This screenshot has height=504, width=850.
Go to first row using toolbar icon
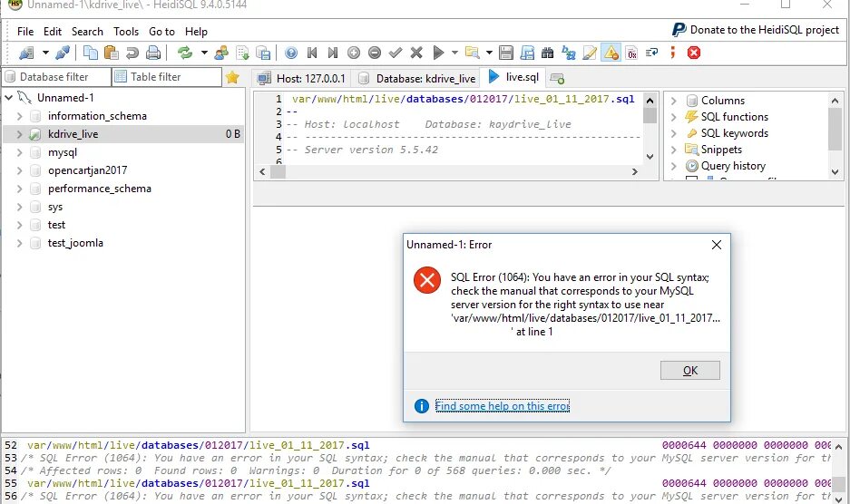(312, 53)
